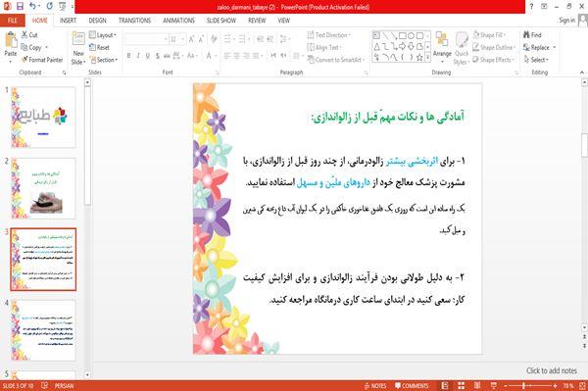Select slide 1 thumbnail
The width and height of the screenshot is (588, 391).
43,118
